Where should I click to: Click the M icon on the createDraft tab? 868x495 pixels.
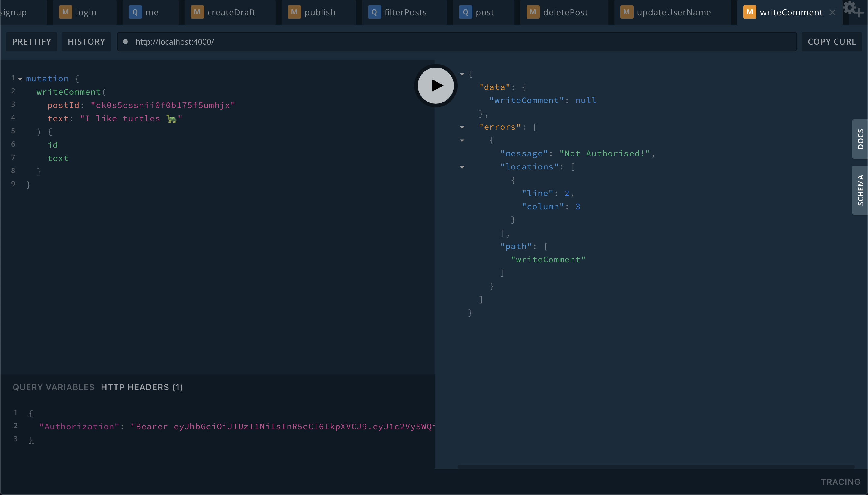[x=197, y=13]
